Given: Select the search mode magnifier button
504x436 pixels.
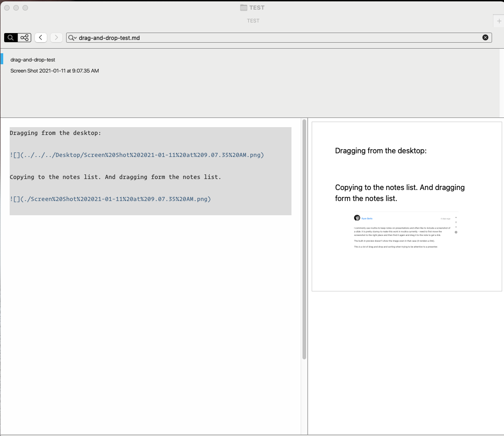Looking at the screenshot, I should coord(11,38).
